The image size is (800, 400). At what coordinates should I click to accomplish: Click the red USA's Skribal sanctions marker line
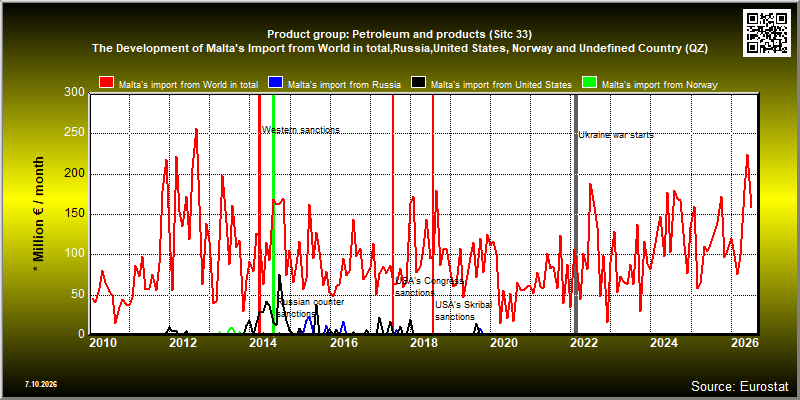point(433,214)
